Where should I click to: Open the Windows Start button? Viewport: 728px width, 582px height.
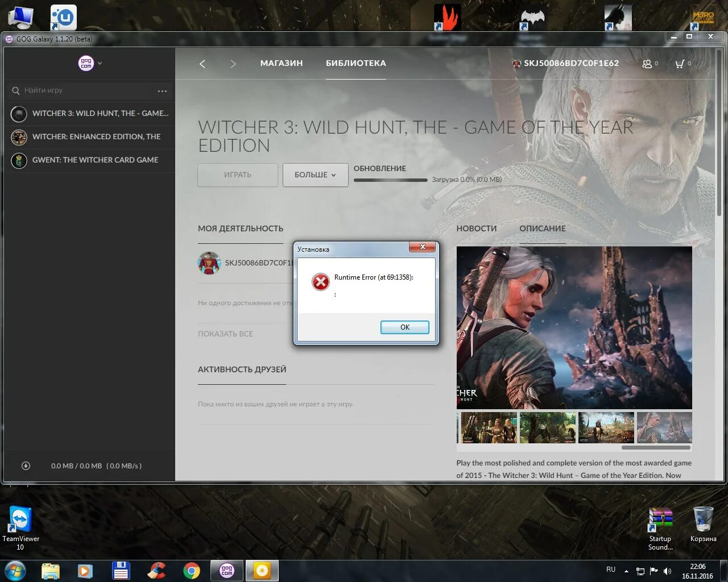[15, 570]
